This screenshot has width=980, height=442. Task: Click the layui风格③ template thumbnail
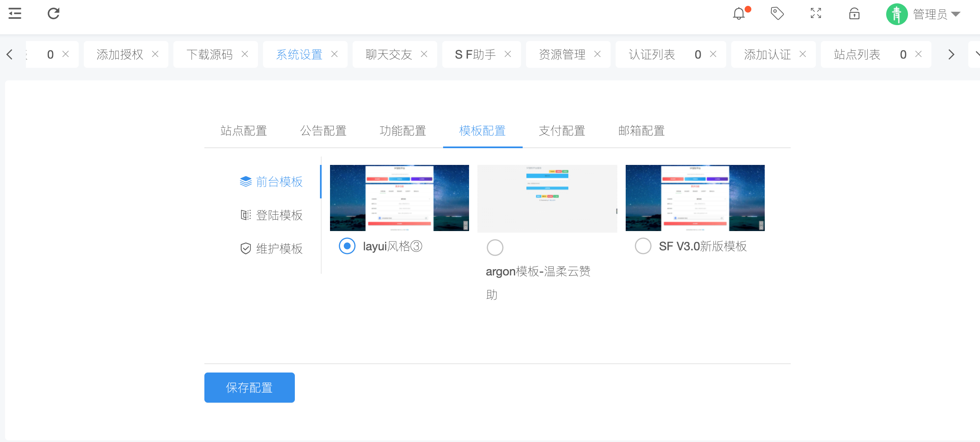pos(400,198)
